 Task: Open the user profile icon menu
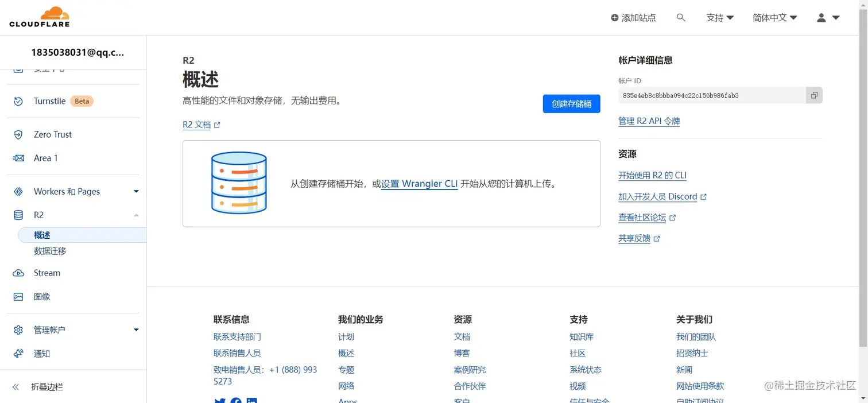pos(828,18)
